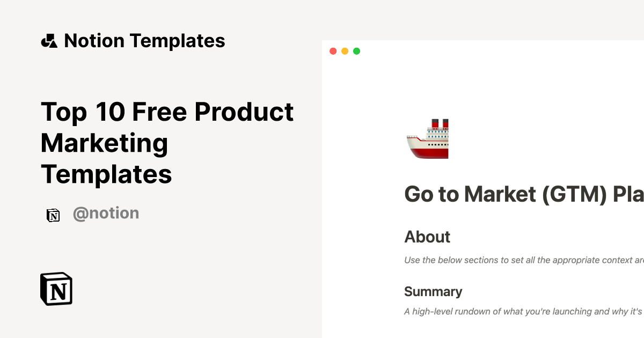Minimize the window using the yellow button

[x=345, y=52]
